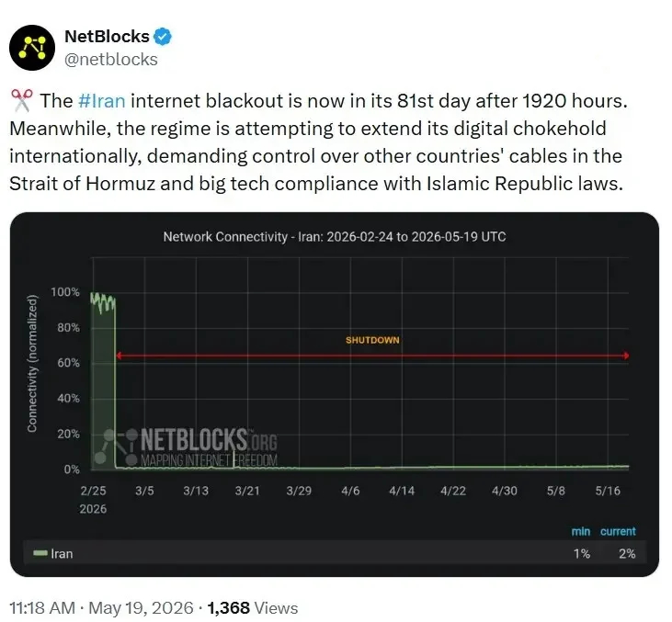Click the blue verified badge
Screen dimensions: 672x622
163,37
